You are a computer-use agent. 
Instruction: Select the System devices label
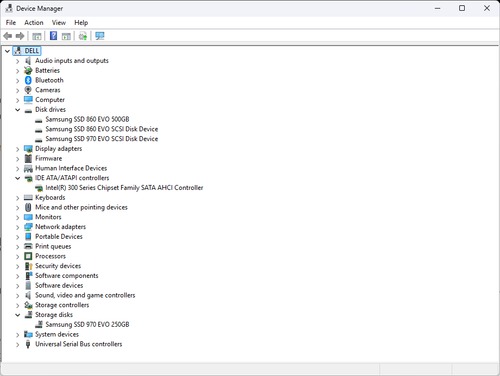pyautogui.click(x=57, y=334)
